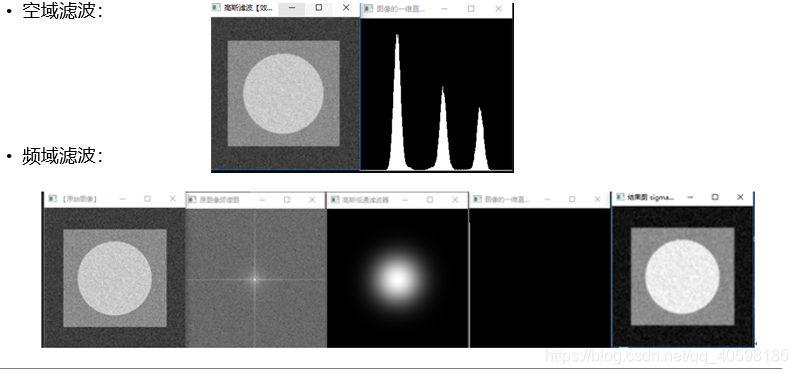Click the 高斯滤波 window title text

point(248,8)
